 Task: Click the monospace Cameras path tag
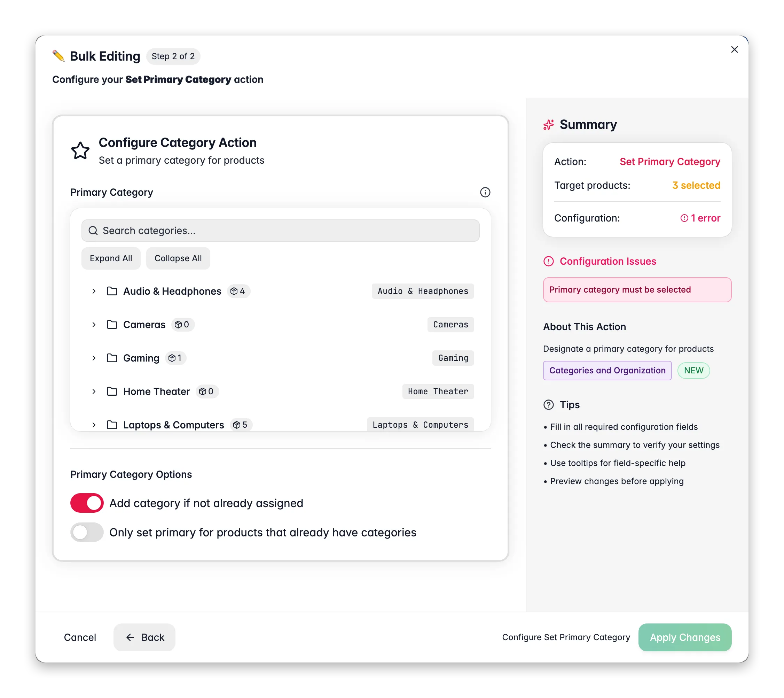(x=451, y=325)
